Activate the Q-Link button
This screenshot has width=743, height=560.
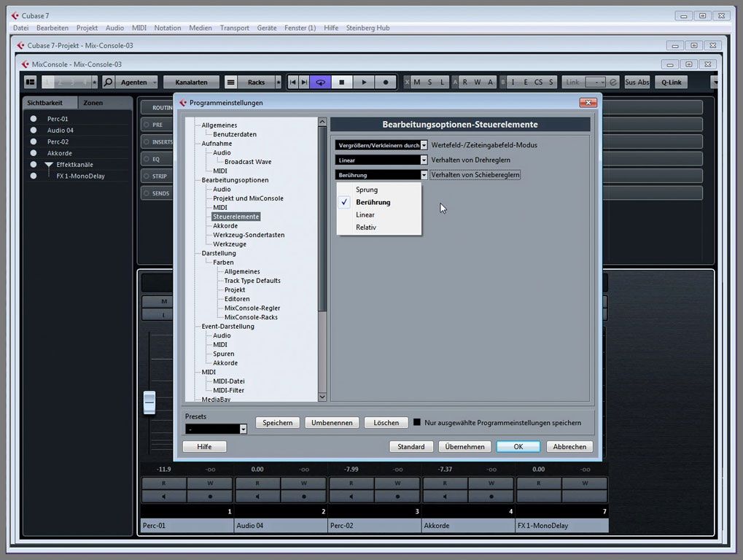[x=672, y=82]
